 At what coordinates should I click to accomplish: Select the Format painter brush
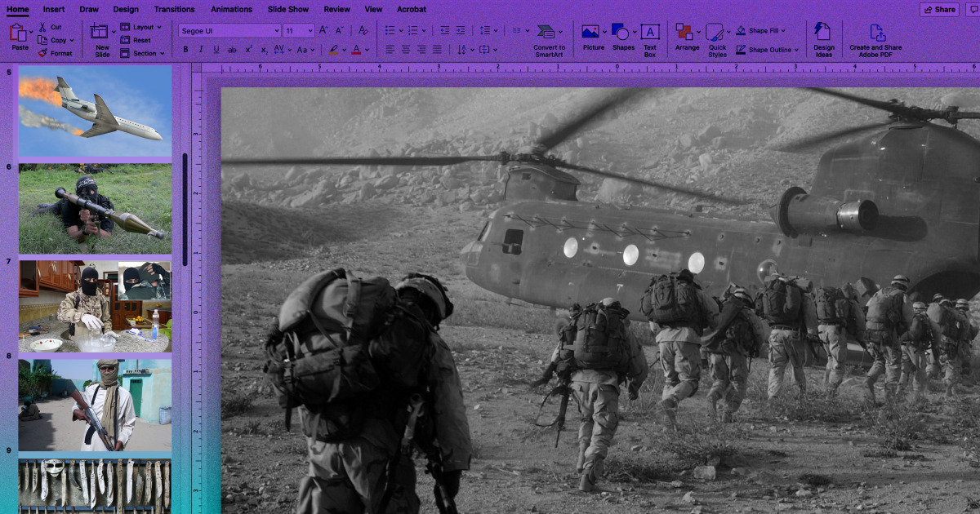point(55,53)
